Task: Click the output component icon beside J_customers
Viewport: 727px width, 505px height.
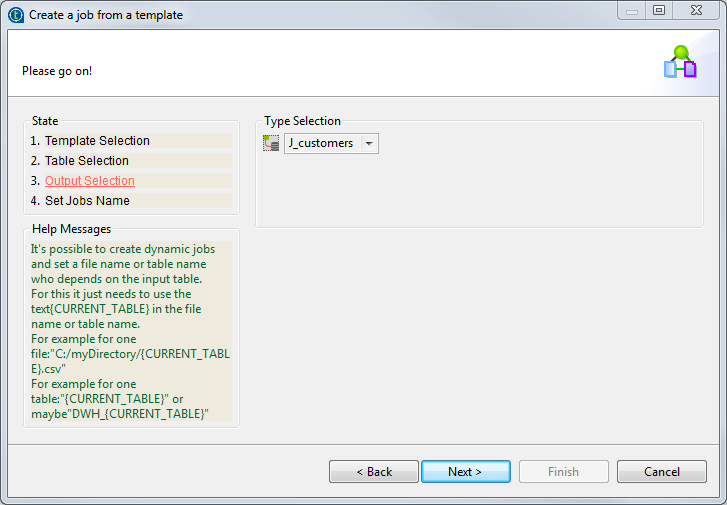Action: coord(271,143)
